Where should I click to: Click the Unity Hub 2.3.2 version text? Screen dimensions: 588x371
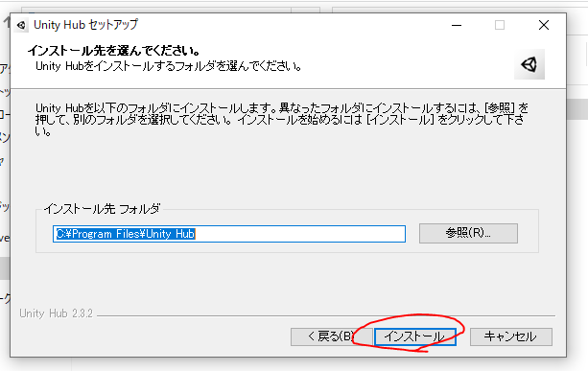(56, 313)
